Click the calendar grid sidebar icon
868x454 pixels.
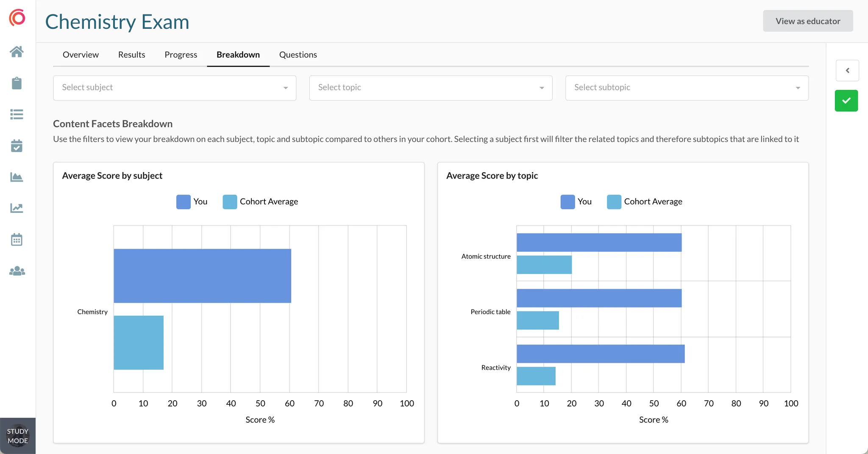17,240
